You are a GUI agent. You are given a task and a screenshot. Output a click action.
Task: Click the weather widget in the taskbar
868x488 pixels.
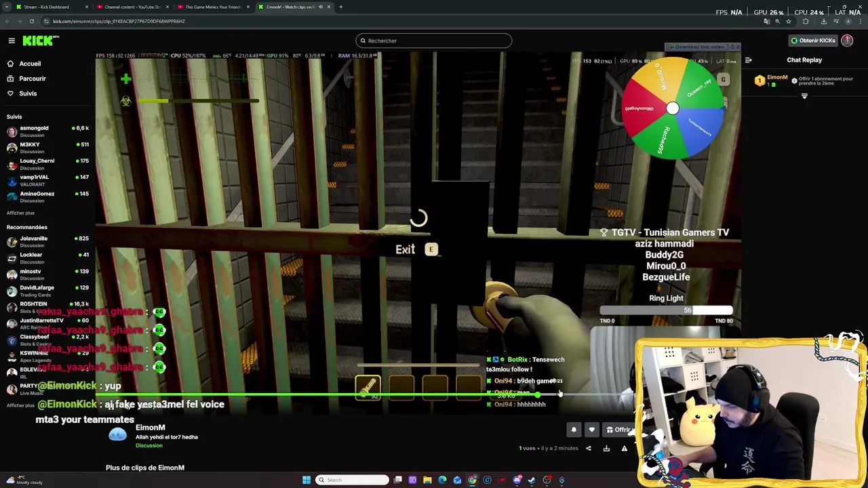click(x=24, y=480)
